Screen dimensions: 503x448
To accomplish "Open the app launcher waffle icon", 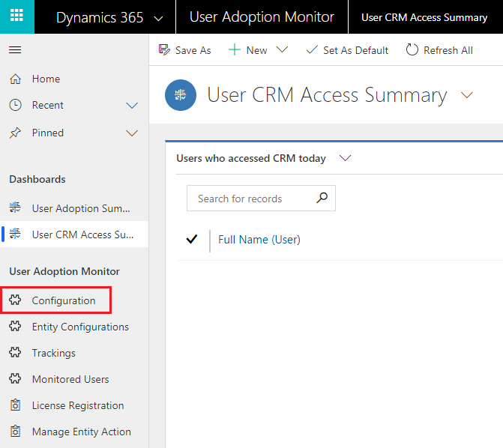I will click(16, 16).
